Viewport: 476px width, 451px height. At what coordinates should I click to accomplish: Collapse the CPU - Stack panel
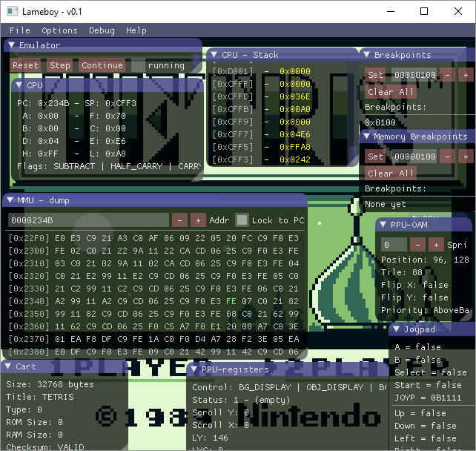(x=214, y=55)
